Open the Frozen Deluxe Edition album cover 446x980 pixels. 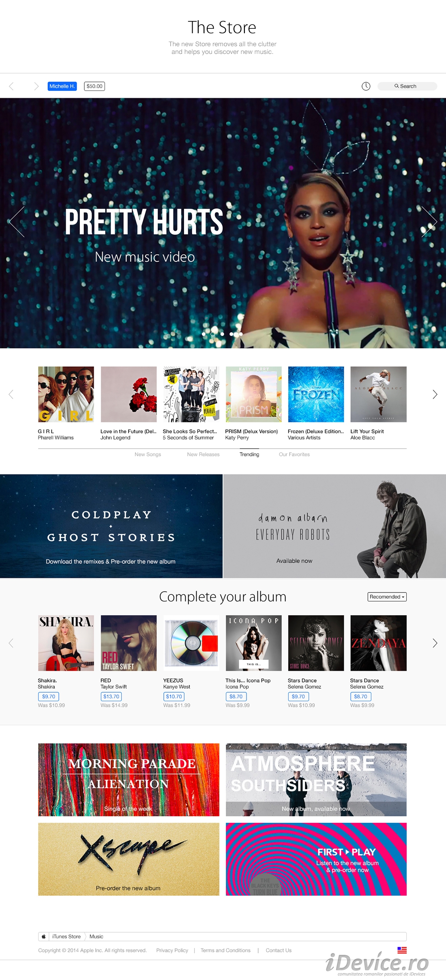pyautogui.click(x=316, y=394)
